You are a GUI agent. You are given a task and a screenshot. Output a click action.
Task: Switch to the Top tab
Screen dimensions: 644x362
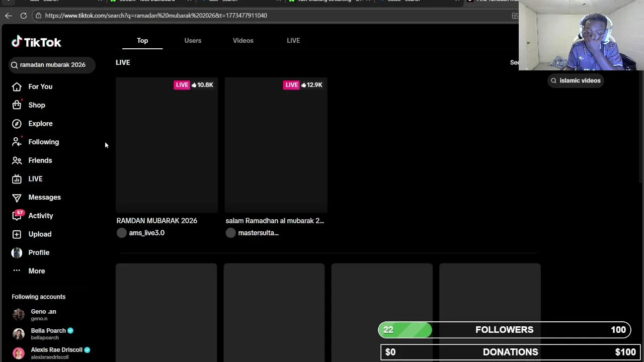pos(142,40)
